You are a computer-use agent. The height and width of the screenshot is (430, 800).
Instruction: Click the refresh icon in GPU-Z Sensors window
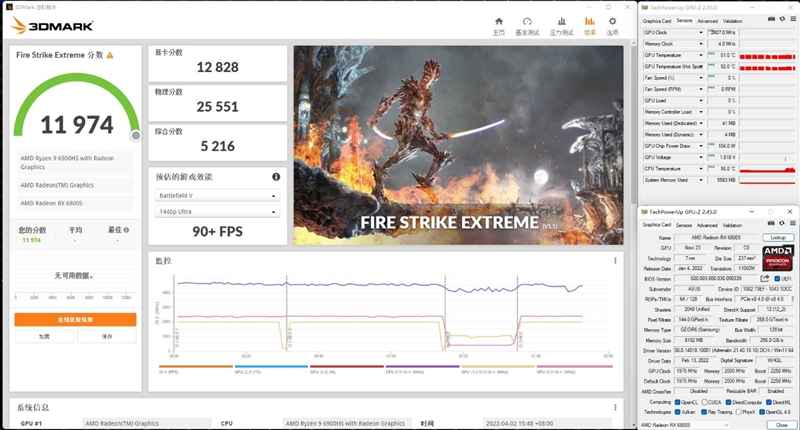tap(782, 19)
